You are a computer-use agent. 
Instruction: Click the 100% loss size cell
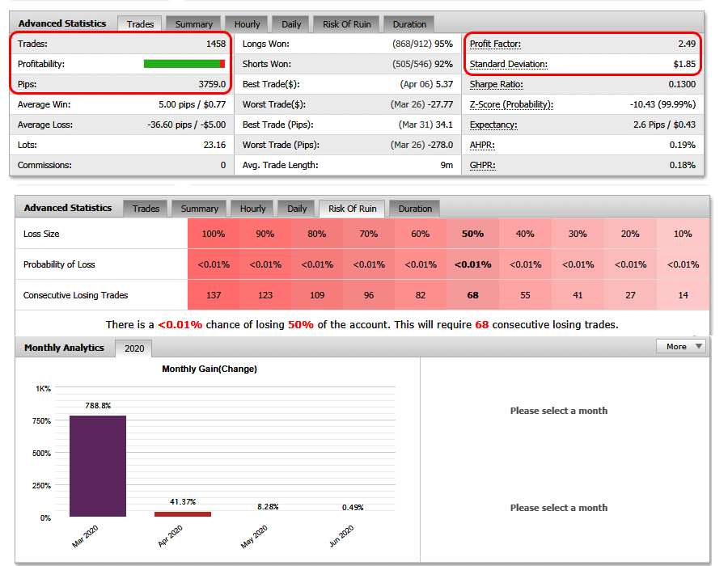coord(214,234)
